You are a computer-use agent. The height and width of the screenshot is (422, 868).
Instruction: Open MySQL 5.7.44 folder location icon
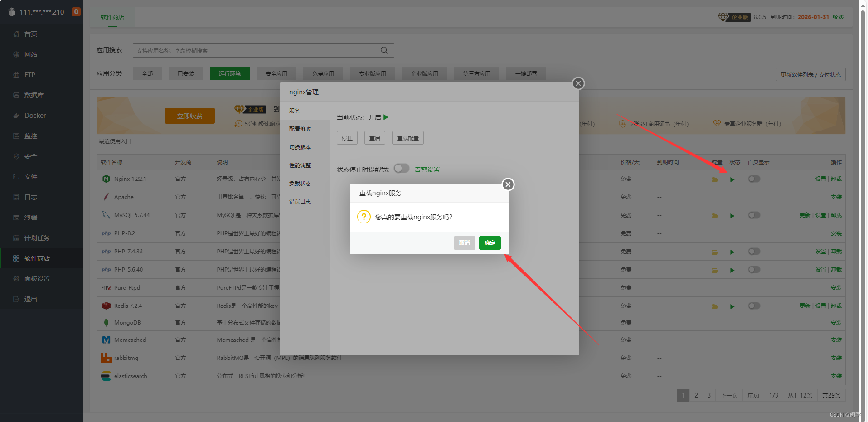tap(715, 216)
